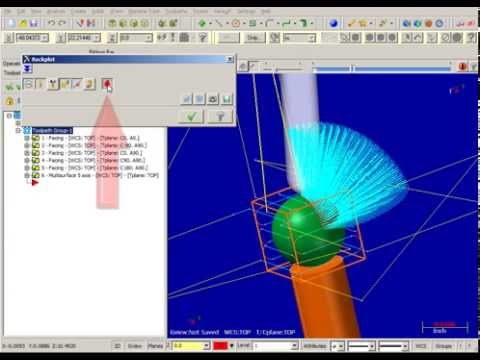Click the Z axis lock button
Viewport: 480px width, 360px height.
pyautogui.click(x=112, y=38)
